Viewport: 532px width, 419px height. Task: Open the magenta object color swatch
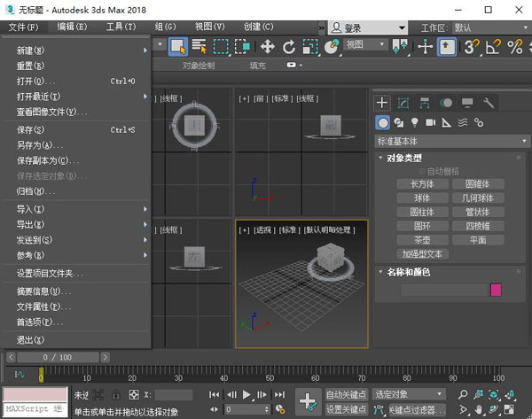click(496, 291)
